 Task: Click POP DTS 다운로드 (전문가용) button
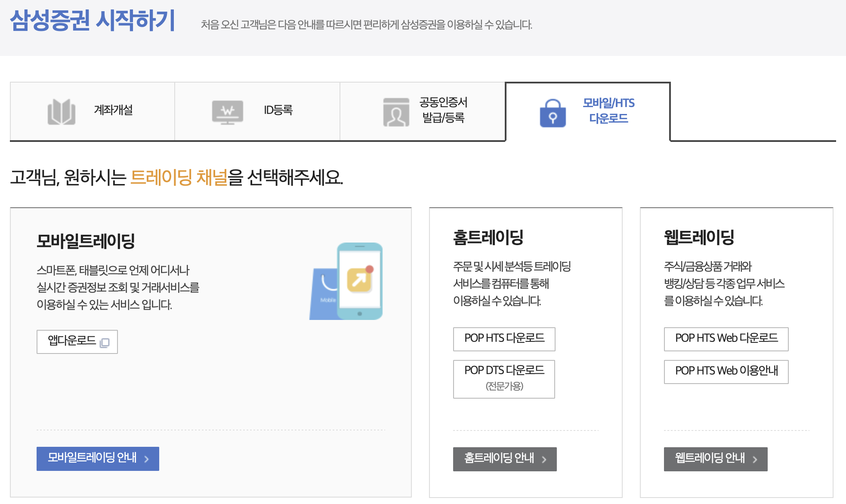(504, 379)
